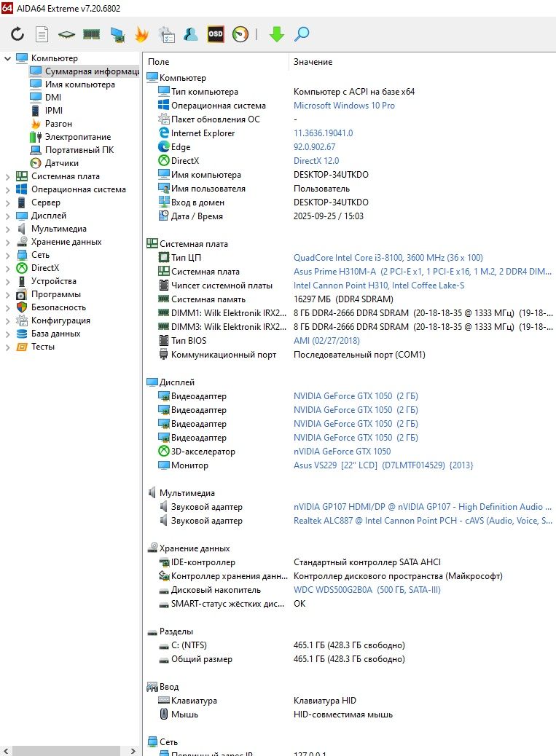Select the Электропитание battery icon
556x756 pixels.
[x=36, y=136]
